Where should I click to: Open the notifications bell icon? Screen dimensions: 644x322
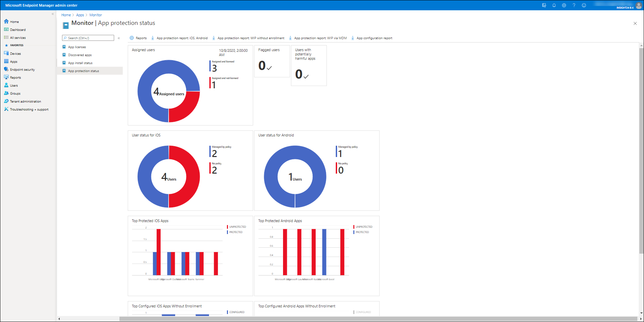tap(554, 5)
